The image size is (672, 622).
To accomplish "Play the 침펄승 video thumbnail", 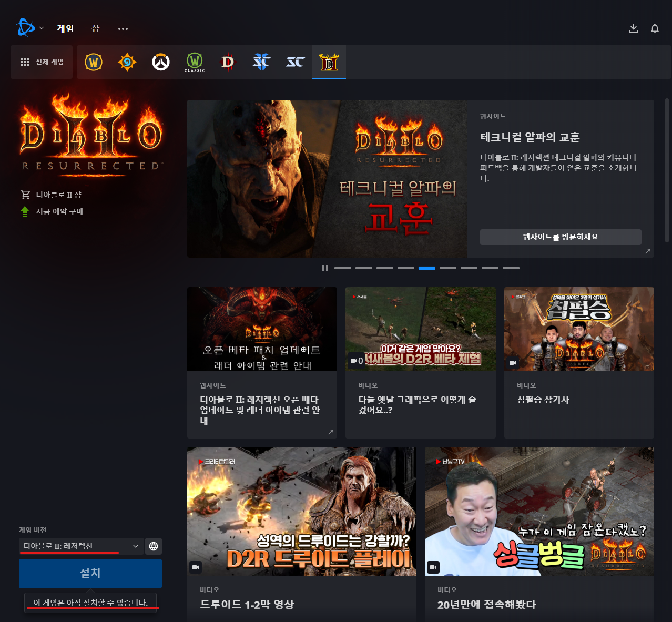I will 579,329.
